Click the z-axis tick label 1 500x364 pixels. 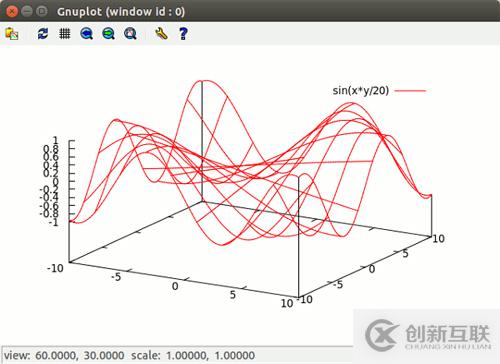pyautogui.click(x=55, y=141)
